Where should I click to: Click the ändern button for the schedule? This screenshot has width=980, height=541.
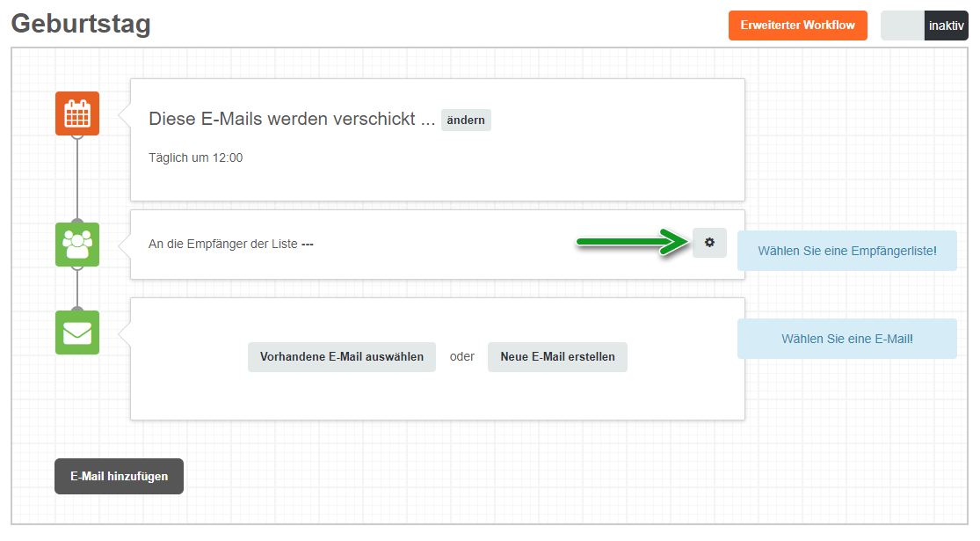466,121
